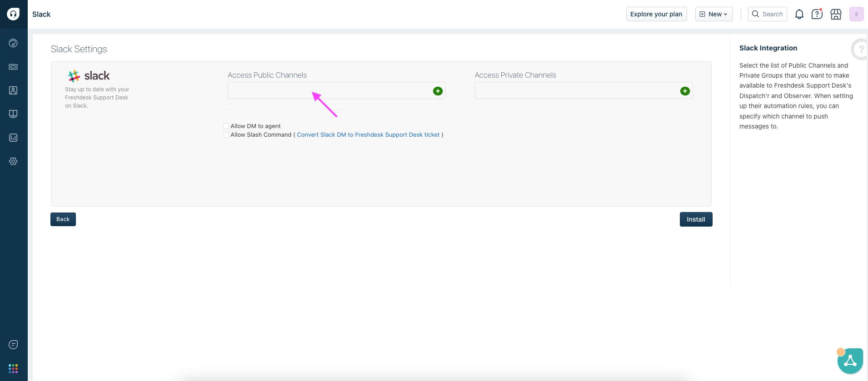
Task: Click the Access Public Channels label
Action: (x=267, y=75)
